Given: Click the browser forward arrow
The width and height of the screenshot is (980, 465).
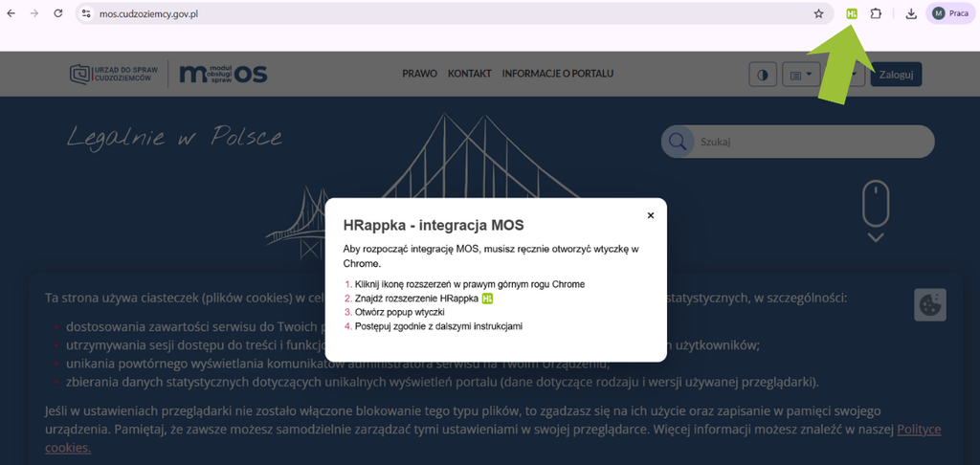Looking at the screenshot, I should click(34, 13).
